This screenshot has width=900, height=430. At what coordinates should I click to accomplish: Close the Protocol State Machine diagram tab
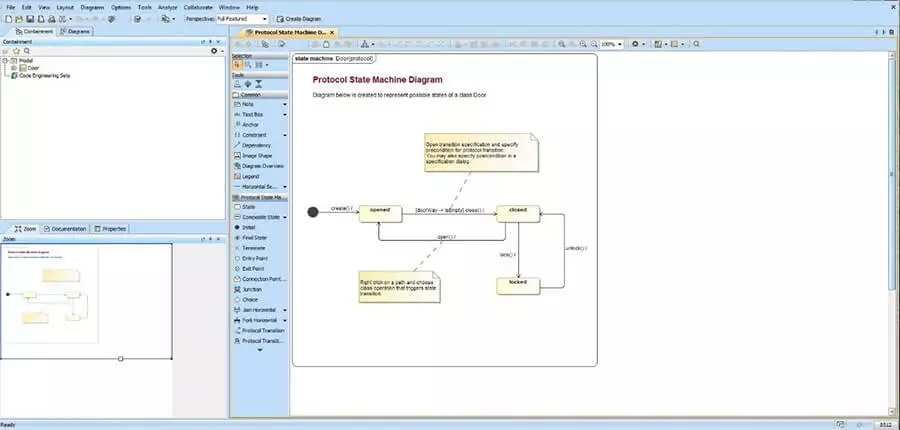332,33
